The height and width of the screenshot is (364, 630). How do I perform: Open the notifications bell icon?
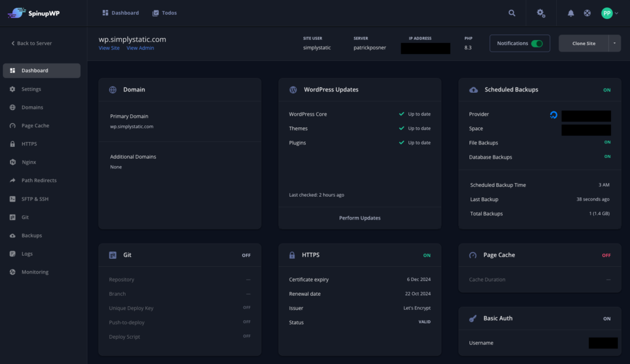click(x=570, y=13)
